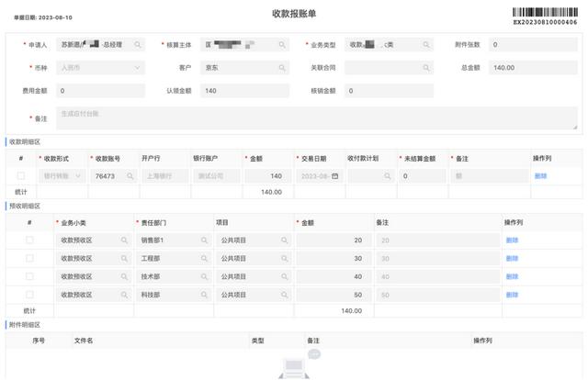
Task: Tick checkbox in 收款明细区 row
Action: 21,175
